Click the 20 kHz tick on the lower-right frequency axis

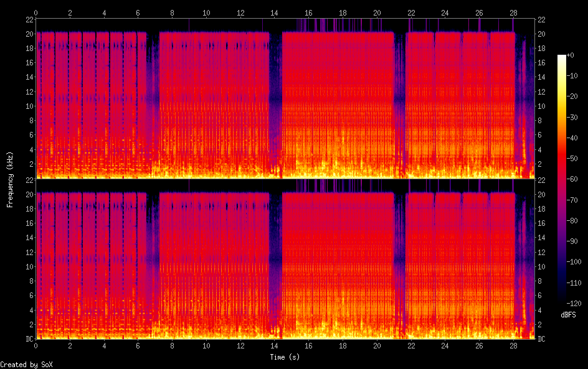541,194
